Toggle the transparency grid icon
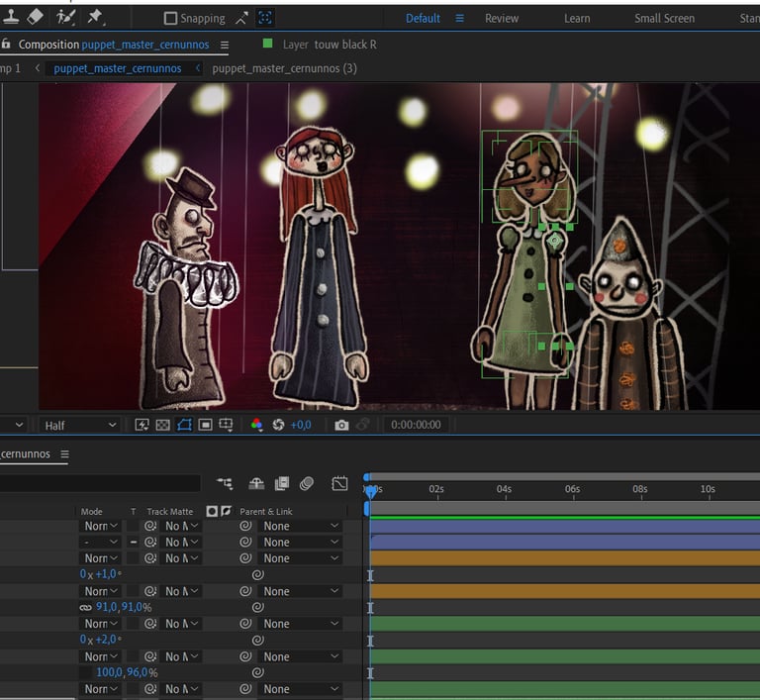Screen dimensions: 760x700 162,425
